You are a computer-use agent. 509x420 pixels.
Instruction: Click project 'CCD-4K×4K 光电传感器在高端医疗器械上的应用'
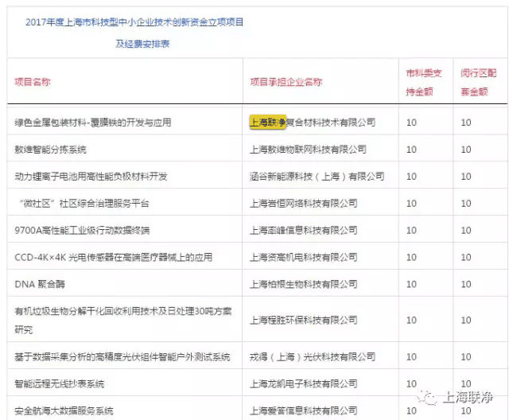113,257
